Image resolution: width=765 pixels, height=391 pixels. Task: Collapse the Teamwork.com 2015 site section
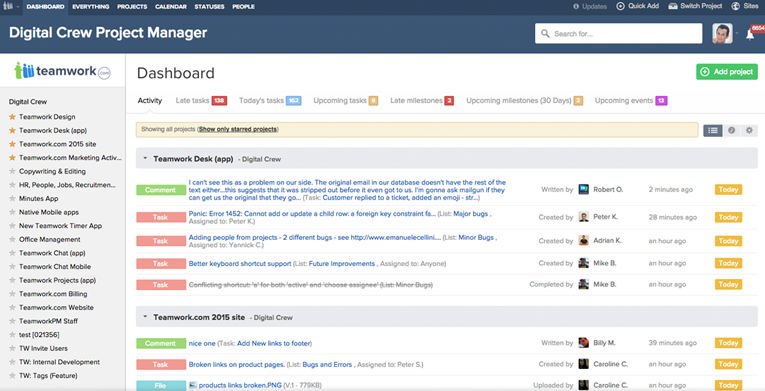pyautogui.click(x=145, y=317)
